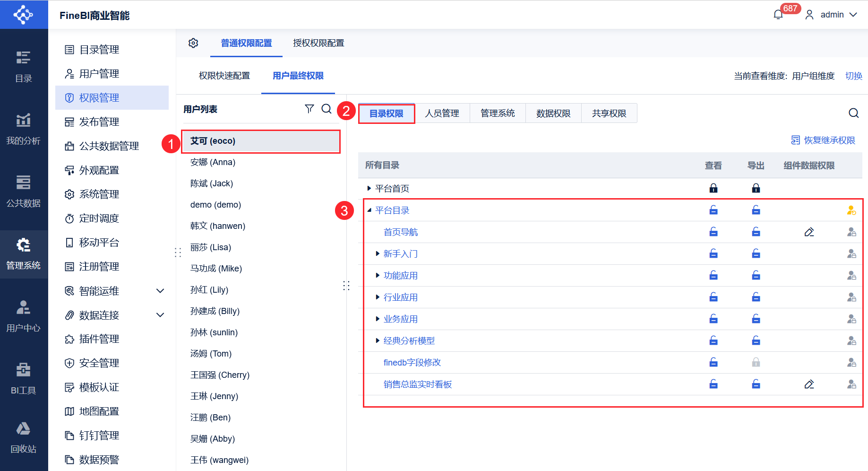Select 管理系统 in the left bar
Viewport: 868px width, 471px height.
[24, 254]
